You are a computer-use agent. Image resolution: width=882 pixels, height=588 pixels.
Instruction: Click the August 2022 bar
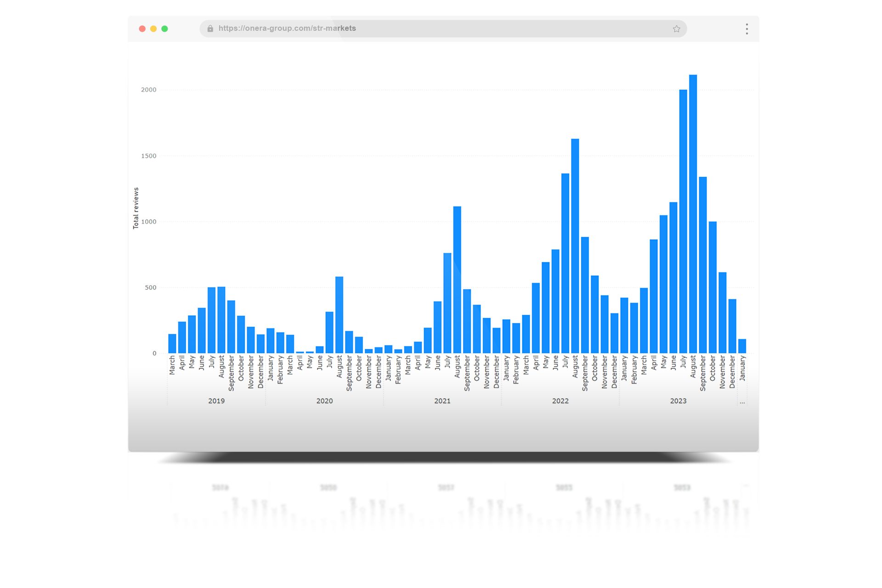[x=575, y=246]
